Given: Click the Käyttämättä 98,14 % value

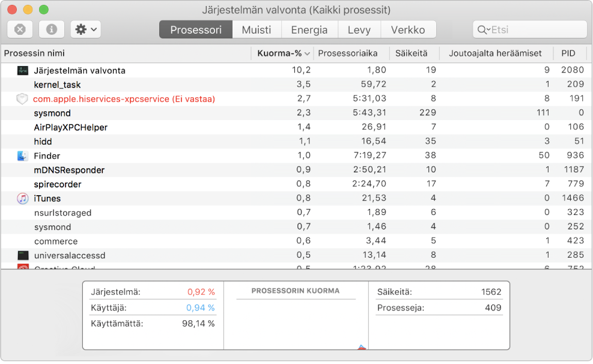Looking at the screenshot, I should 198,324.
